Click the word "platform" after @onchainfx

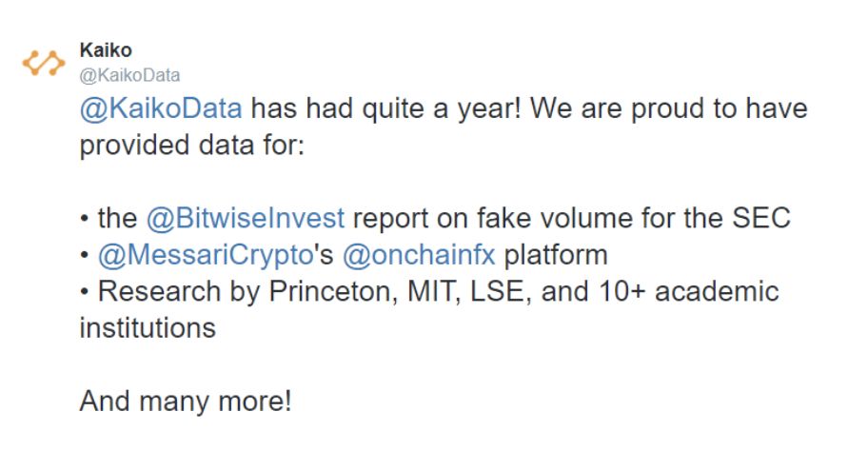(x=556, y=255)
